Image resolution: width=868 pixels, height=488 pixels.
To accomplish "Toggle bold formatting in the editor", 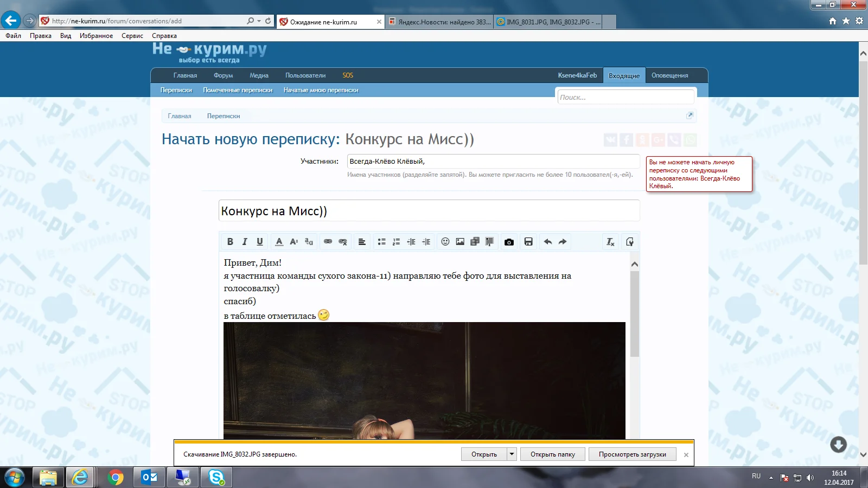I will click(230, 242).
